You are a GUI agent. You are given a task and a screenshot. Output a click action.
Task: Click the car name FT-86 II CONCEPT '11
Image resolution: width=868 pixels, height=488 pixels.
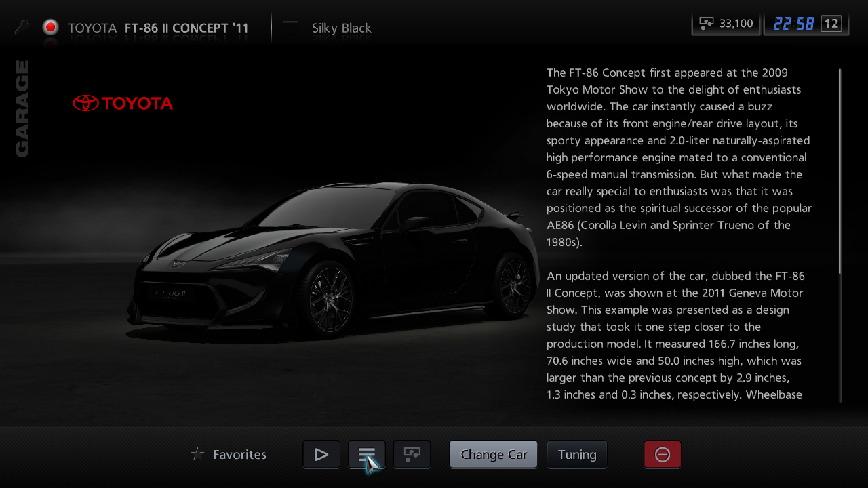coord(186,28)
